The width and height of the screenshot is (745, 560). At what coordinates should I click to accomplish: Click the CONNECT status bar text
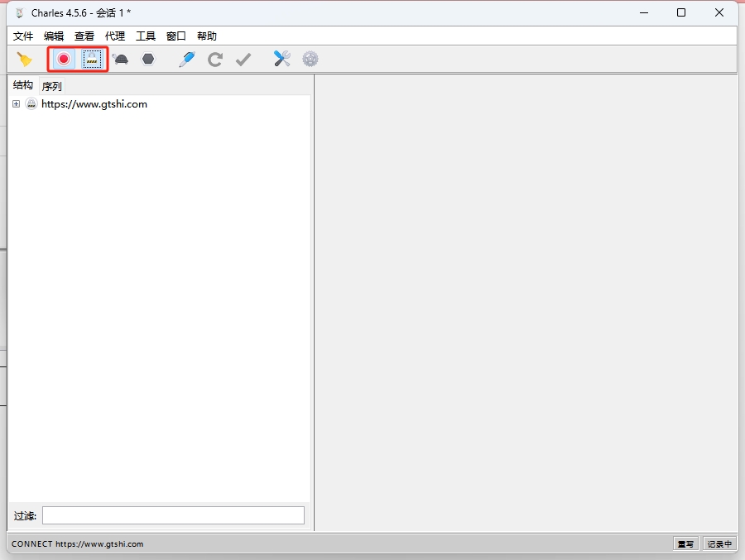(78, 543)
